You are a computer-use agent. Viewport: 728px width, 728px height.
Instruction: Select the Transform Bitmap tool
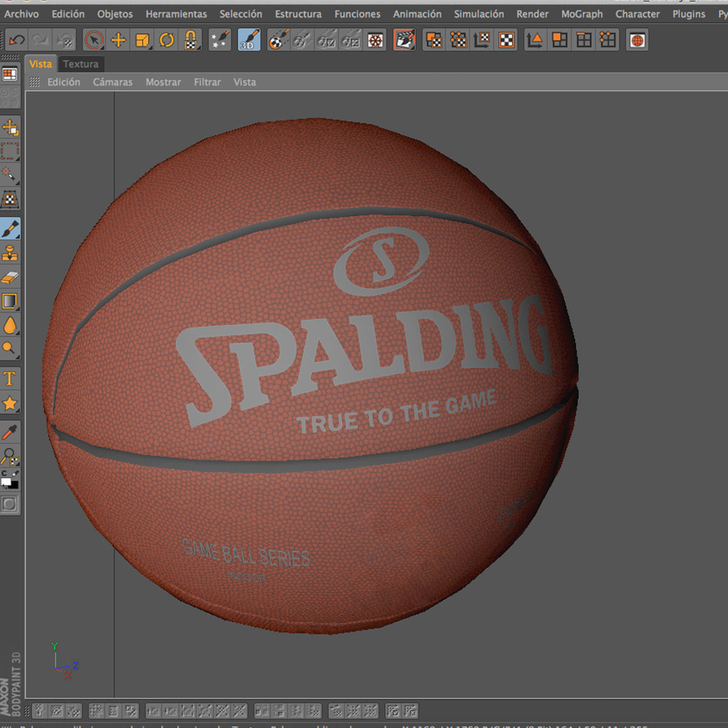pyautogui.click(x=10, y=199)
